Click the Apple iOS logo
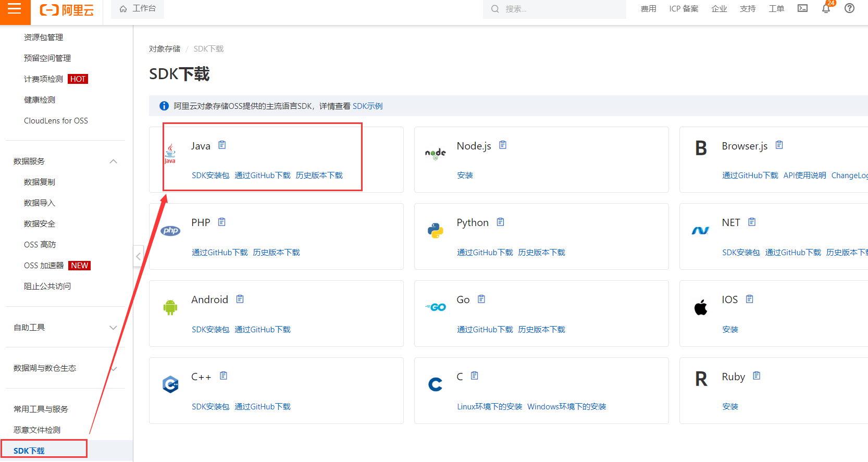868x462 pixels. 701,307
